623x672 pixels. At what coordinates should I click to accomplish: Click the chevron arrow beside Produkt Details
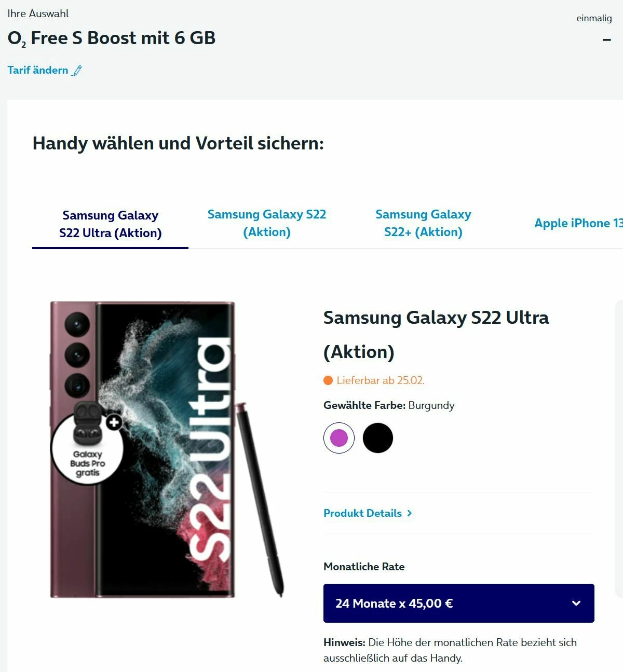click(410, 513)
